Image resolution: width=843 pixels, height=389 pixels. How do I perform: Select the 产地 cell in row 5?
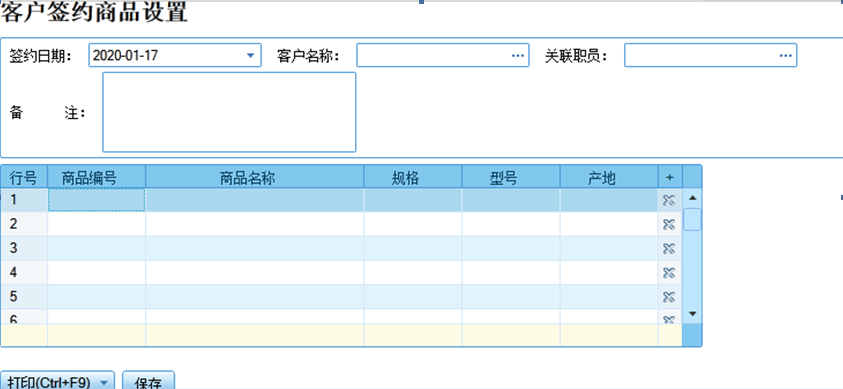(x=609, y=297)
